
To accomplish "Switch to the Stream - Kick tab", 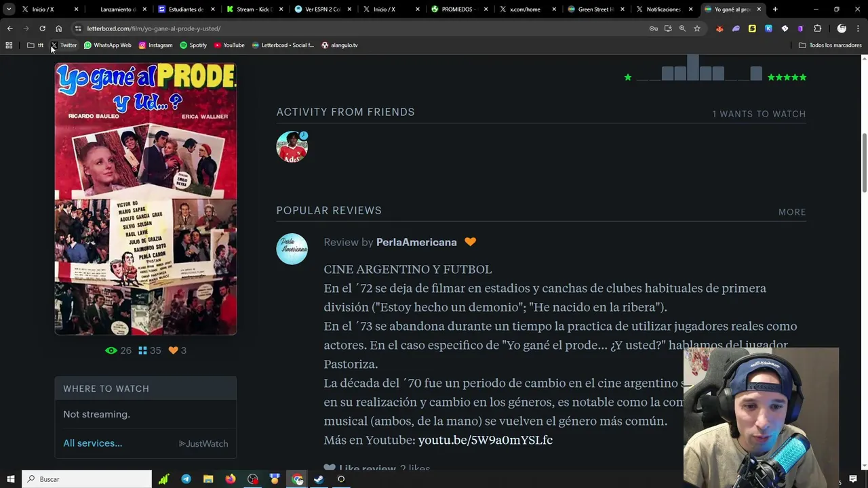I will click(x=255, y=9).
